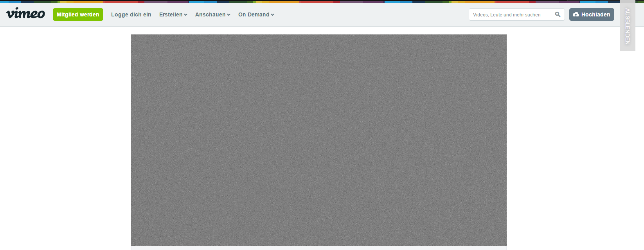This screenshot has width=644, height=250.
Task: Focus the Videos, Leute und mehr suchen field
Action: click(516, 14)
